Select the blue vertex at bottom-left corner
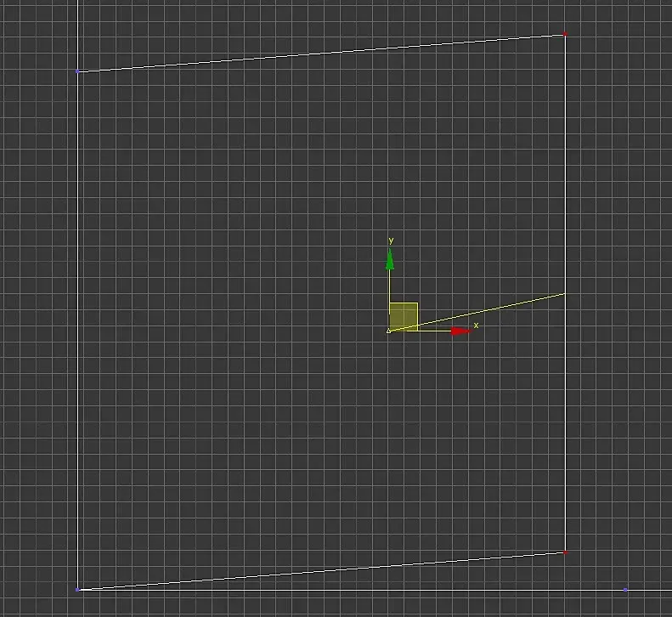This screenshot has height=617, width=672. 77,590
